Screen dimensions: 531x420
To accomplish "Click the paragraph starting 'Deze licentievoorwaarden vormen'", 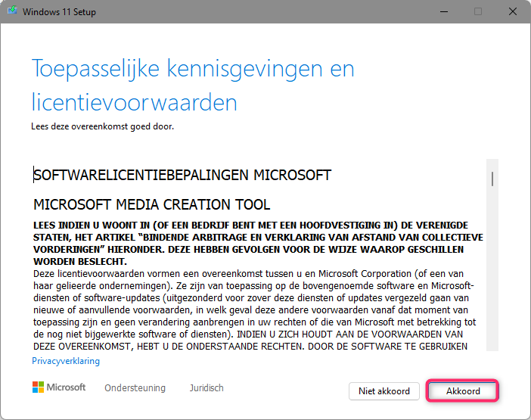I will (x=255, y=310).
